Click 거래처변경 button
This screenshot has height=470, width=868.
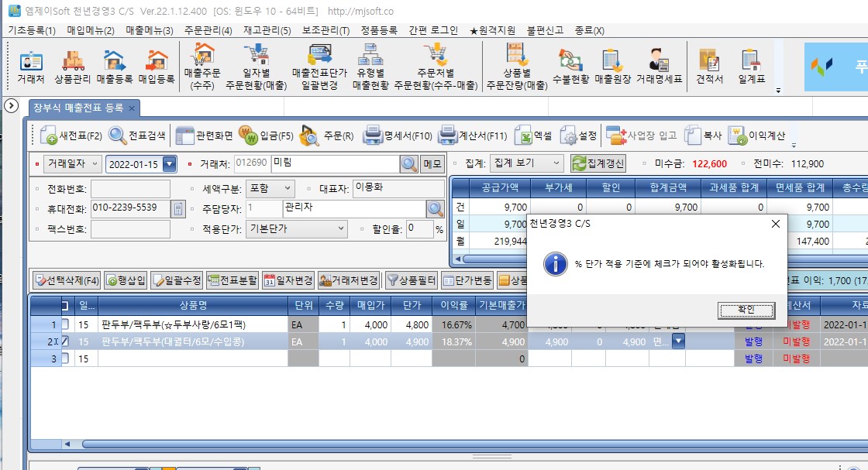(x=348, y=280)
